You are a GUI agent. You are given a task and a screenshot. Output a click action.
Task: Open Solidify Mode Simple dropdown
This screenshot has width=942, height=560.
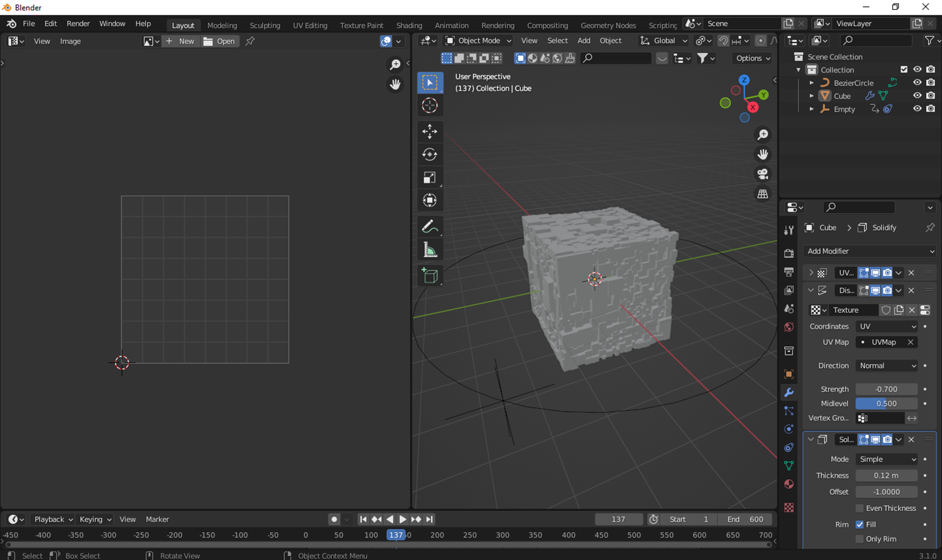(x=887, y=459)
